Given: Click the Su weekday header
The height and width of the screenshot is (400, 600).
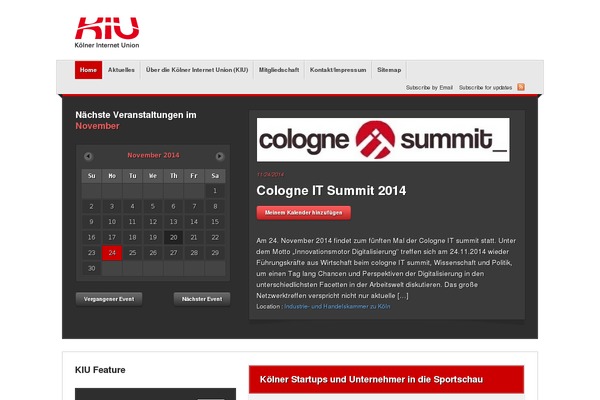Looking at the screenshot, I should pyautogui.click(x=91, y=176).
